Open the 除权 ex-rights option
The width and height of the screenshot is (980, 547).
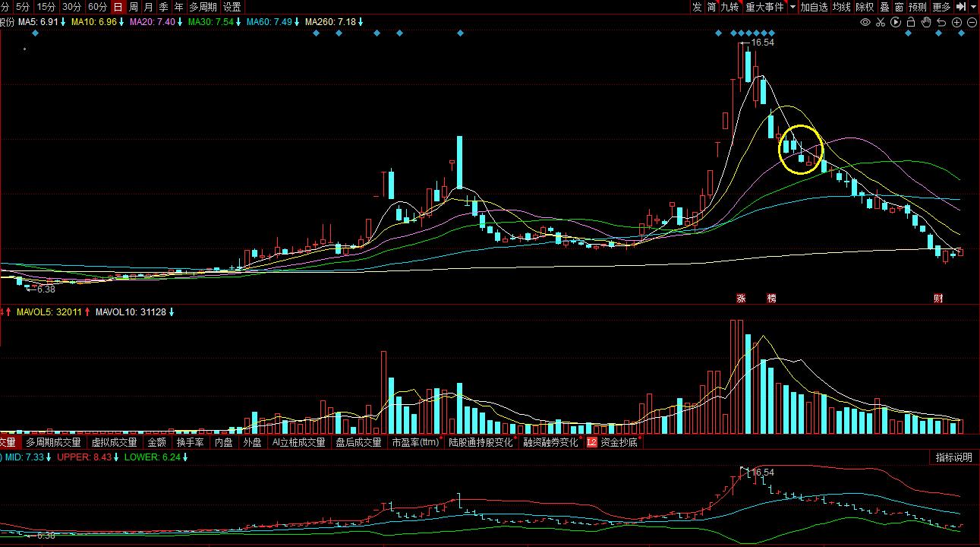tap(865, 7)
